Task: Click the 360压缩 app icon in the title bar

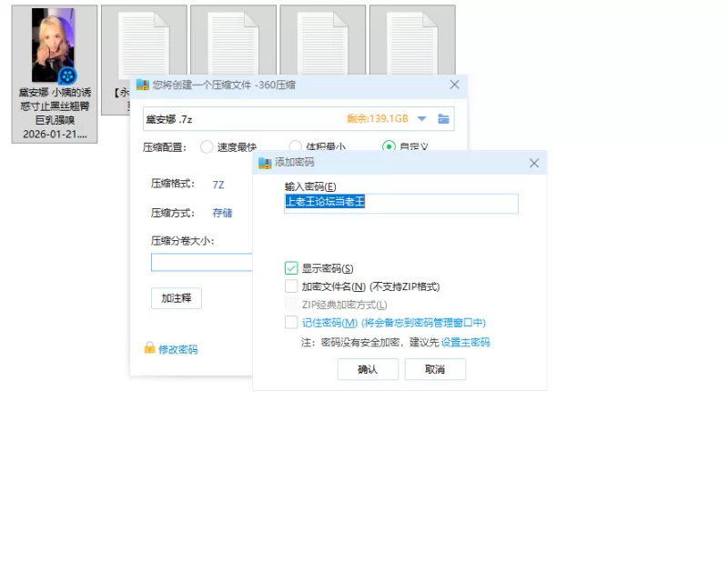Action: 142,85
